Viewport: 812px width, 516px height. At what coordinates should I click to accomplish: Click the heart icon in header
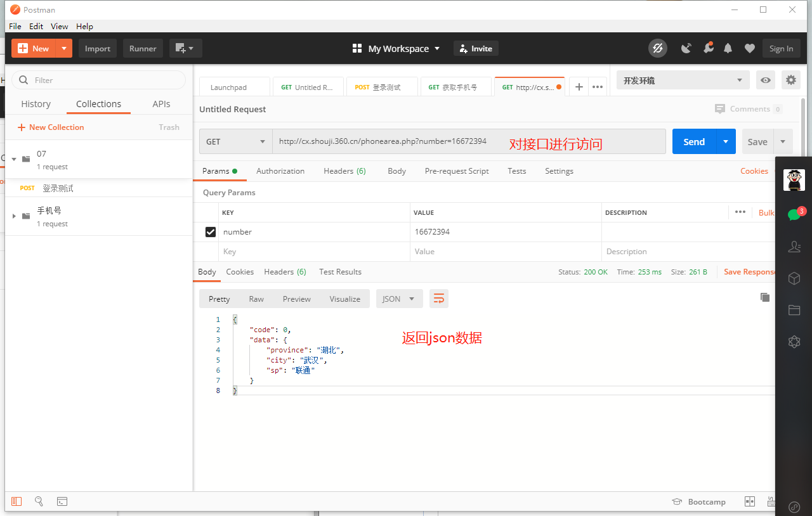pyautogui.click(x=750, y=48)
